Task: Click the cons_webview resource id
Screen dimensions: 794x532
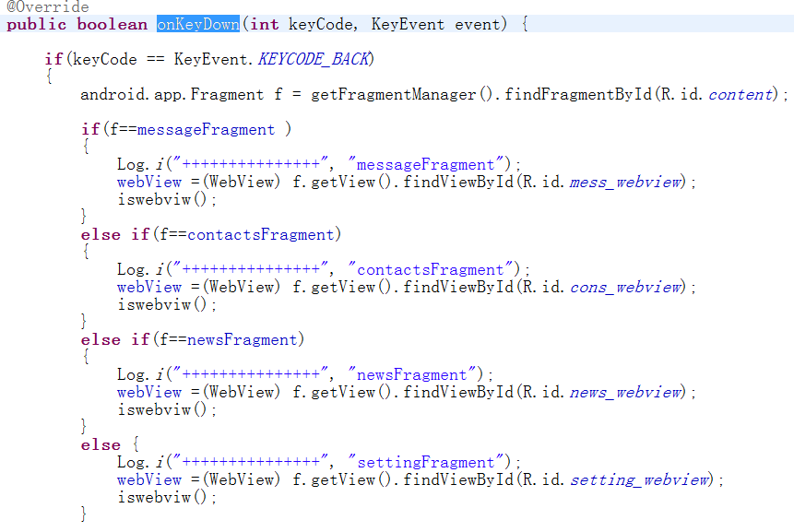Action: tap(626, 288)
